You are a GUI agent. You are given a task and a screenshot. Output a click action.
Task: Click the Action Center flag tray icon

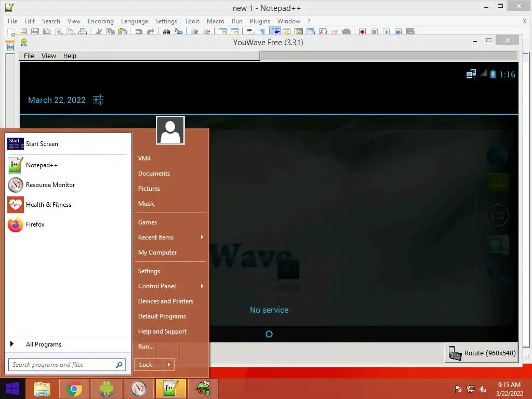coord(458,389)
